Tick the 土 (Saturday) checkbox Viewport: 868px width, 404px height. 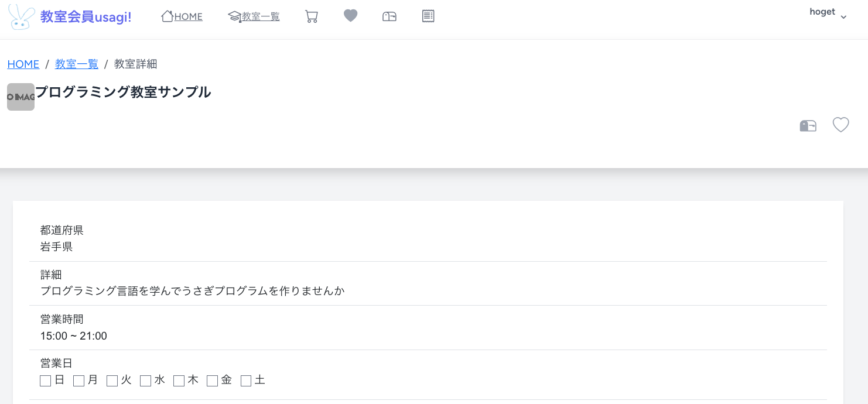[246, 381]
